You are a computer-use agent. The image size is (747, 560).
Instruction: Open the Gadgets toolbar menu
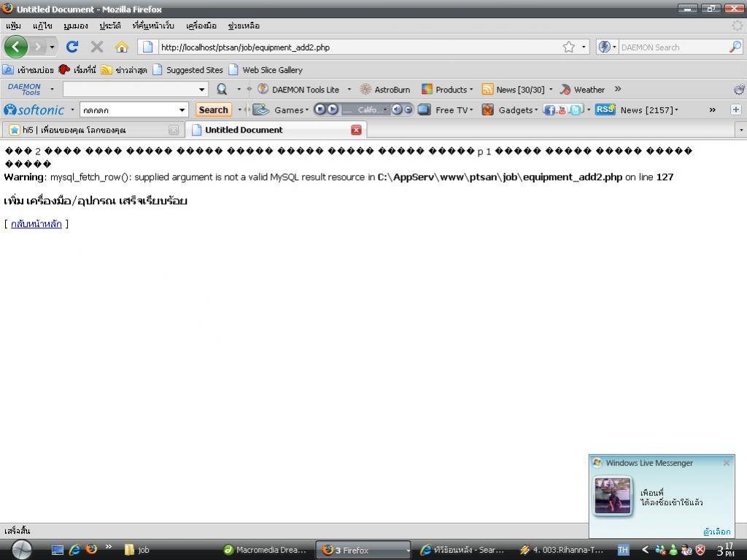(x=510, y=110)
